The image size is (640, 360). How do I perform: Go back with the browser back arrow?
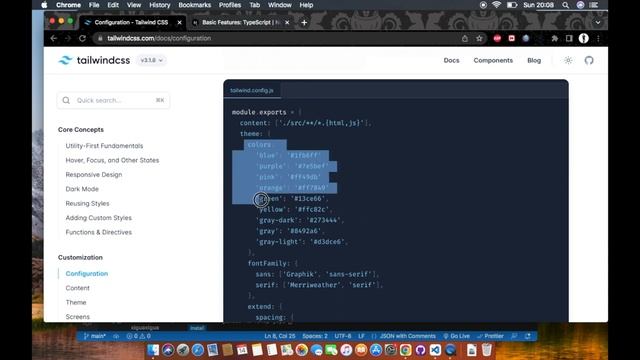tap(54, 38)
